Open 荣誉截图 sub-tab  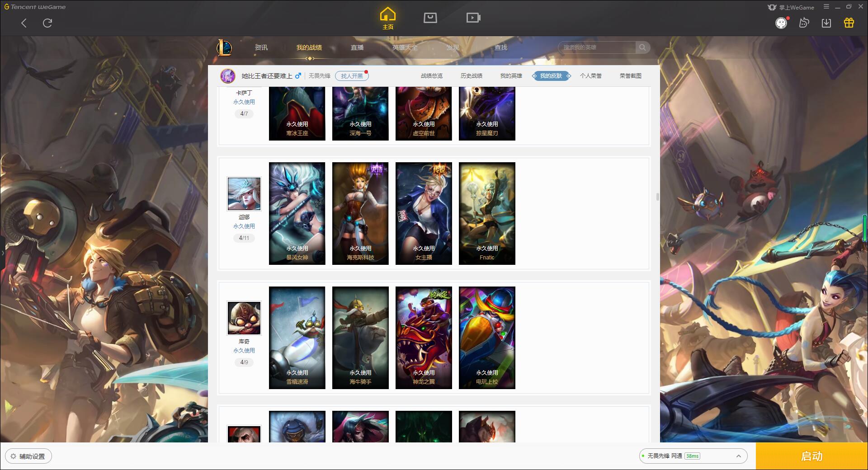pos(631,76)
